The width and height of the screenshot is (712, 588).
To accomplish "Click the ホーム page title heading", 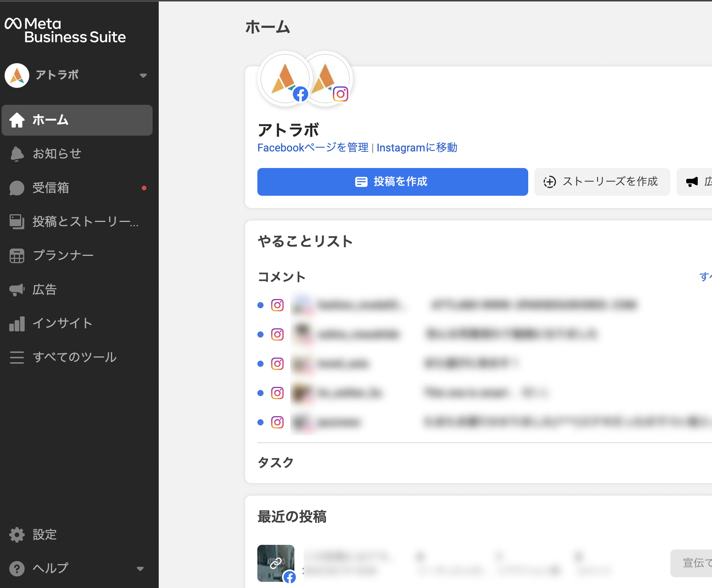I will click(x=268, y=27).
